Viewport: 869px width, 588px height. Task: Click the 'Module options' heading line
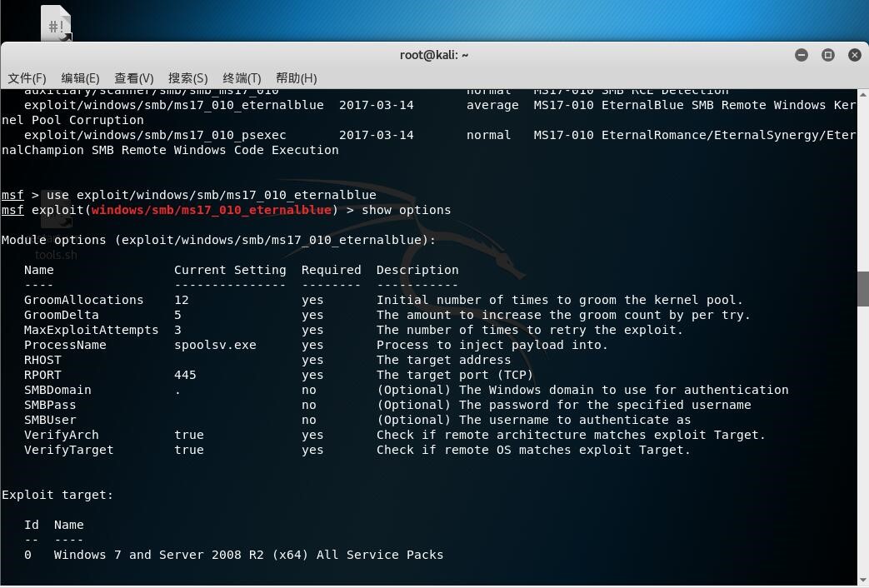pyautogui.click(x=219, y=240)
